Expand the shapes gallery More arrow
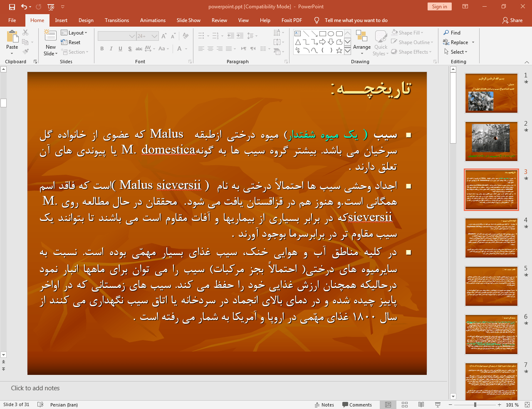532x409 pixels. point(347,50)
